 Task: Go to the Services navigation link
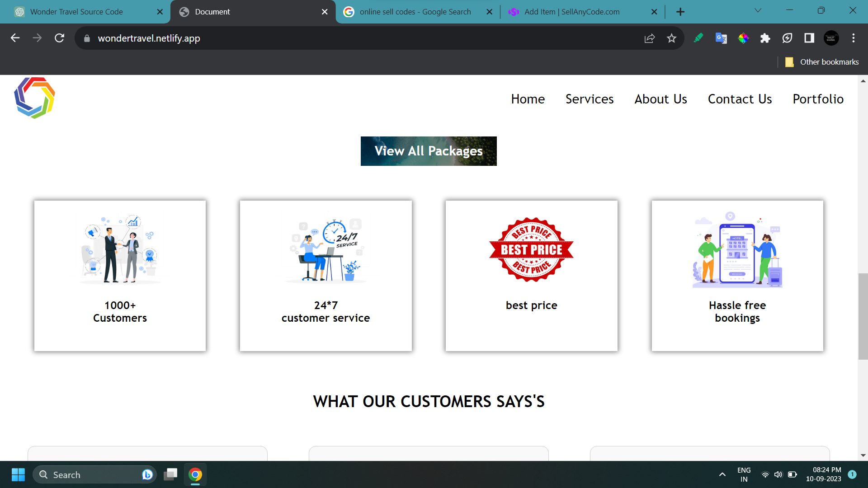(589, 99)
